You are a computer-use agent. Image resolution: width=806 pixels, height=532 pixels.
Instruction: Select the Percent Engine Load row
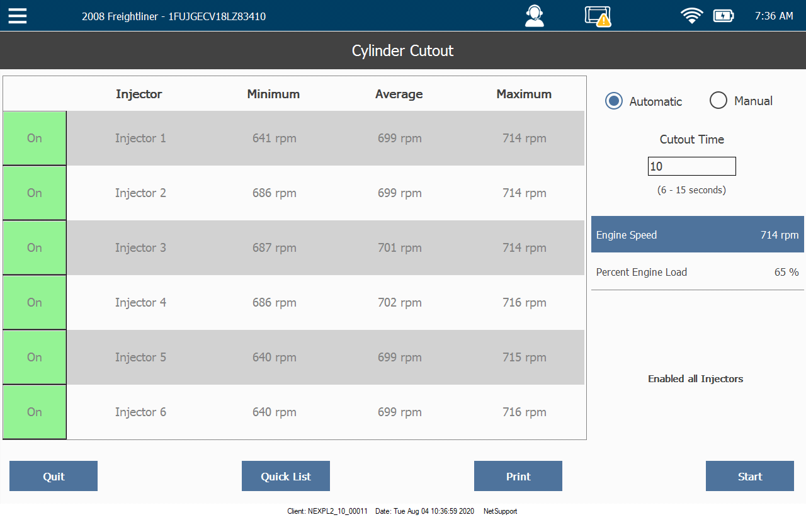point(697,273)
